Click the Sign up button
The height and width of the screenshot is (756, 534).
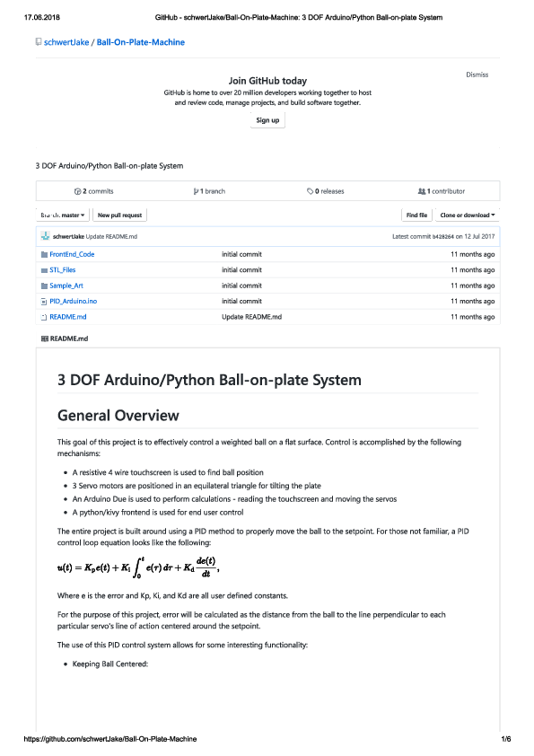[x=267, y=120]
